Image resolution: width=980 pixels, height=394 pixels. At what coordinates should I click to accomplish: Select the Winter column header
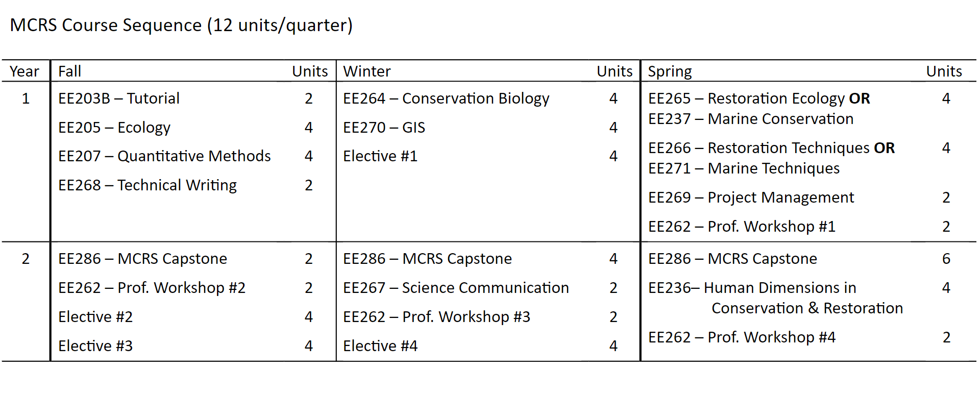pos(366,71)
